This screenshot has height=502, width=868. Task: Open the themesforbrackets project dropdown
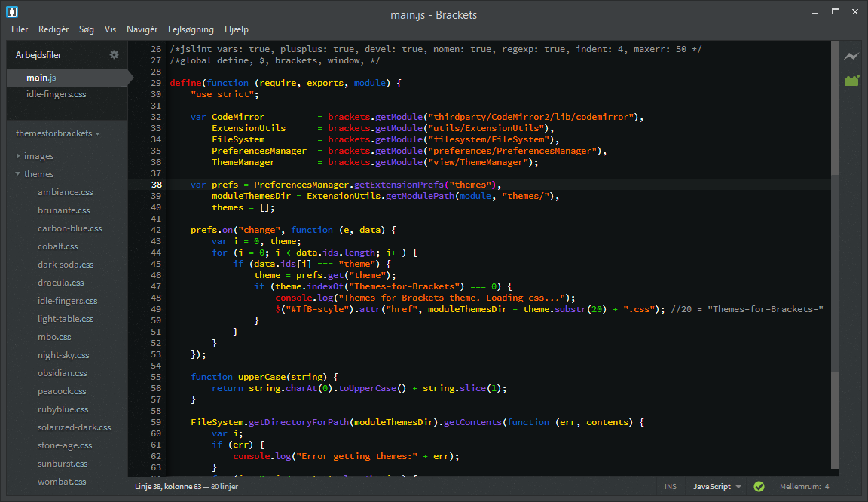(57, 133)
